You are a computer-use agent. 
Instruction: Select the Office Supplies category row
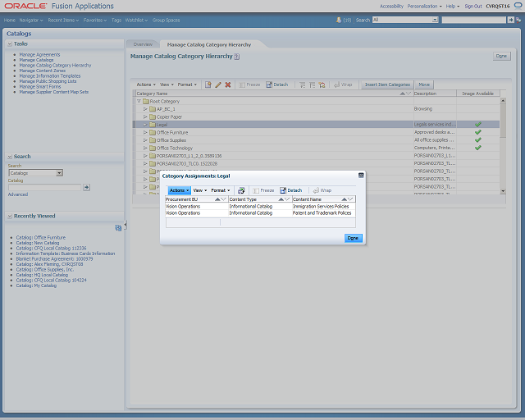[x=316, y=140]
